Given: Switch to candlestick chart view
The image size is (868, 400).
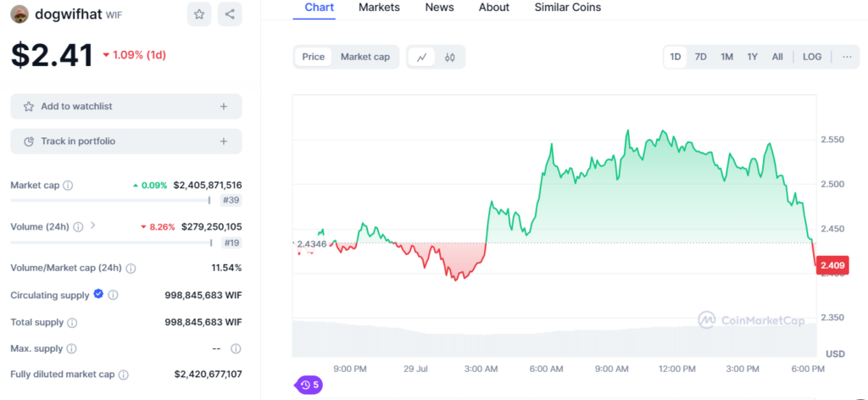Looking at the screenshot, I should click(x=449, y=57).
